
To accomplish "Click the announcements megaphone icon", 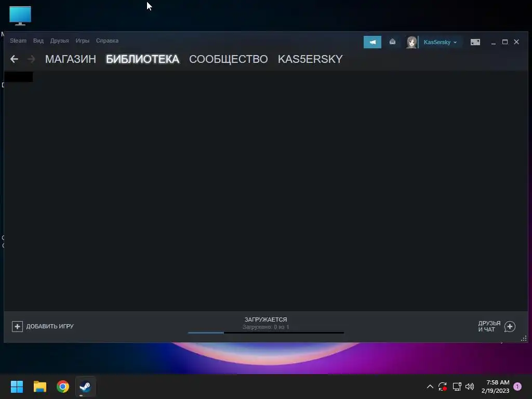I will tap(372, 42).
